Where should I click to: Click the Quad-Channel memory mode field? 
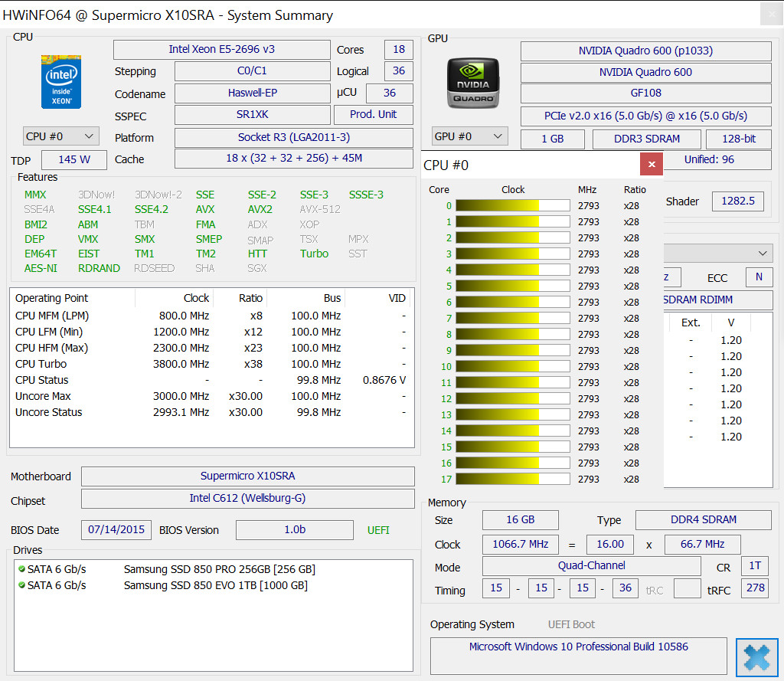(x=591, y=566)
